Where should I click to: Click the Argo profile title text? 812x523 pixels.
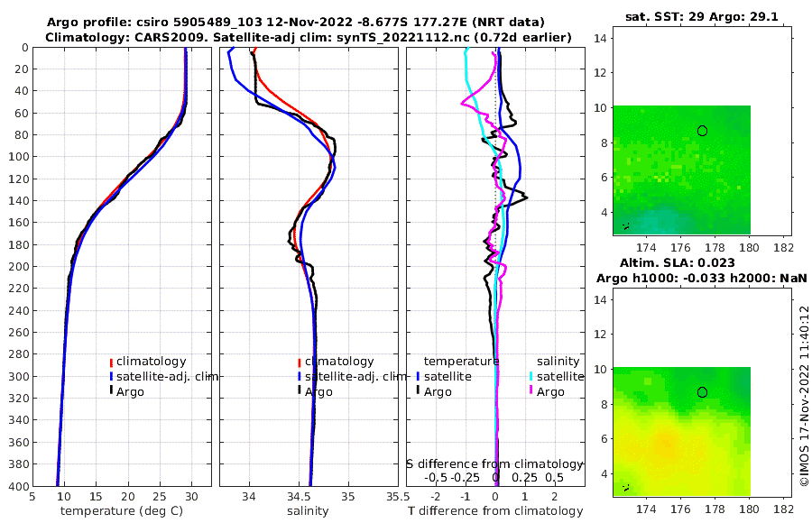[296, 23]
